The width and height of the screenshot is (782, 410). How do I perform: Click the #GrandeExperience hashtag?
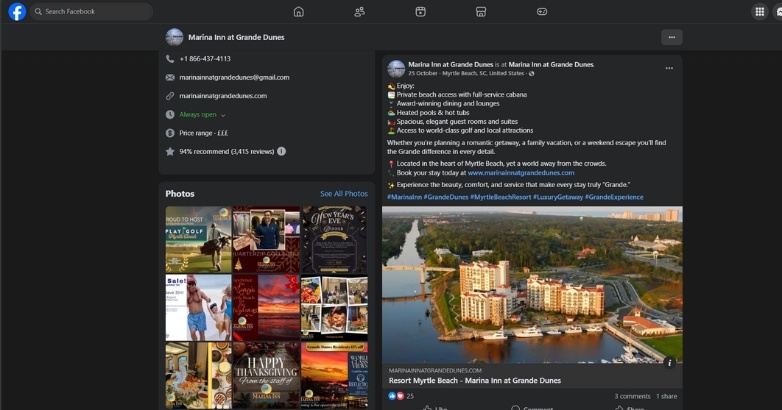click(614, 197)
